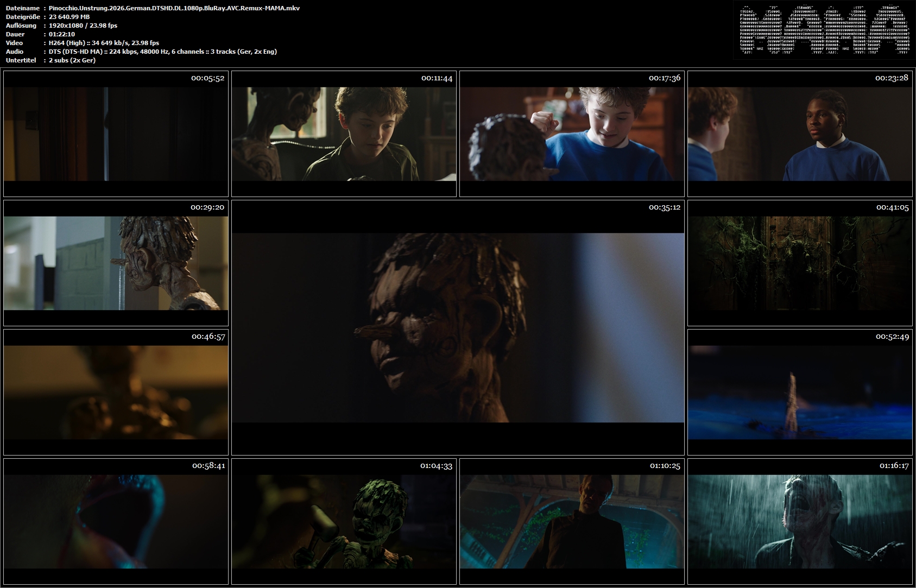Image resolution: width=916 pixels, height=588 pixels.
Task: Select the duration value "01:22:10"
Action: coord(62,34)
